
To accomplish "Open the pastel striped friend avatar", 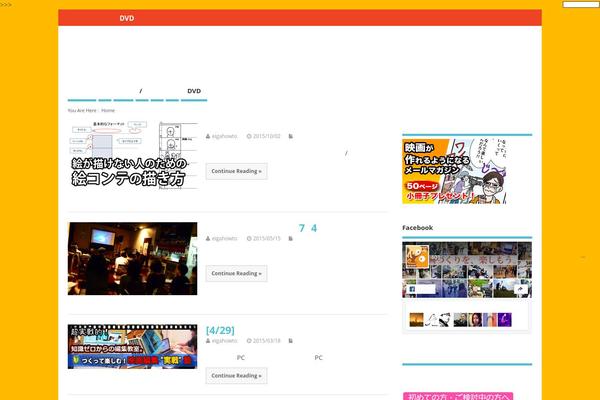I will pyautogui.click(x=490, y=320).
